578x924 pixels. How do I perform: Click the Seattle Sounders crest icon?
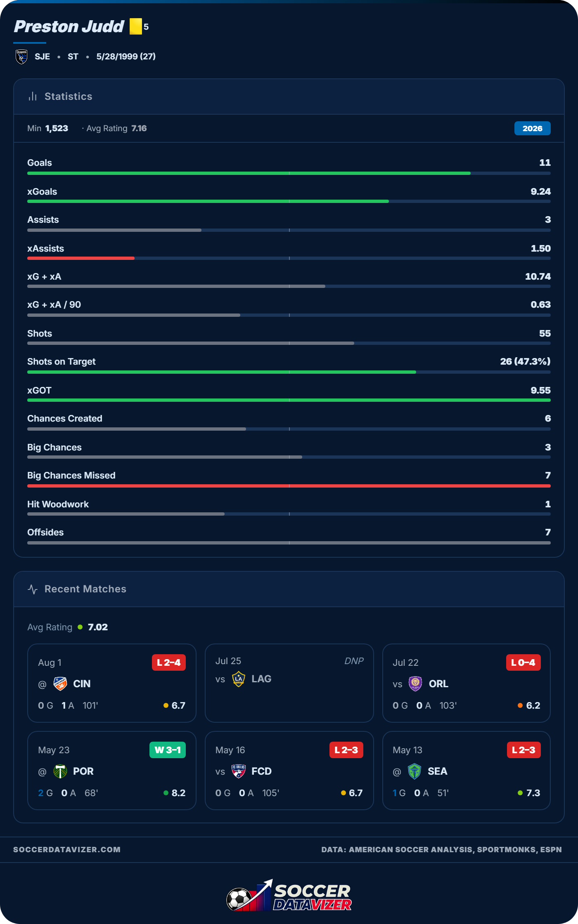pyautogui.click(x=415, y=771)
